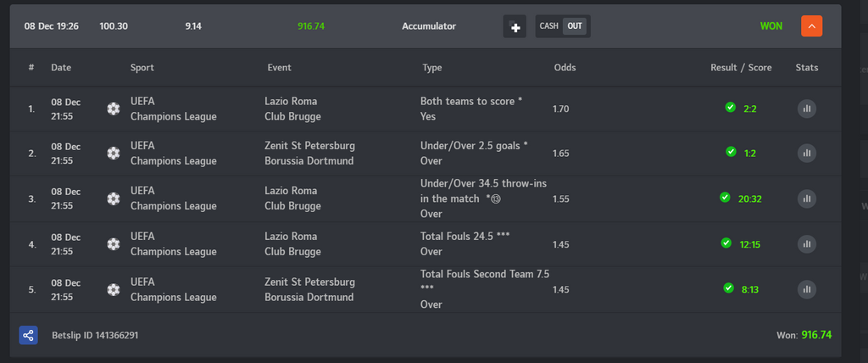
Task: Select Lazio Roma event in row 1
Action: coord(293,101)
